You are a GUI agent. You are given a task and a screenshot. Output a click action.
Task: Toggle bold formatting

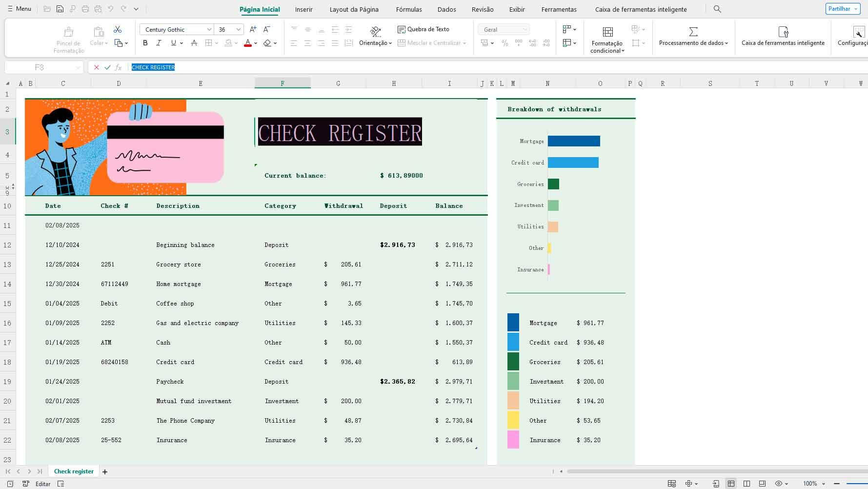coord(145,43)
